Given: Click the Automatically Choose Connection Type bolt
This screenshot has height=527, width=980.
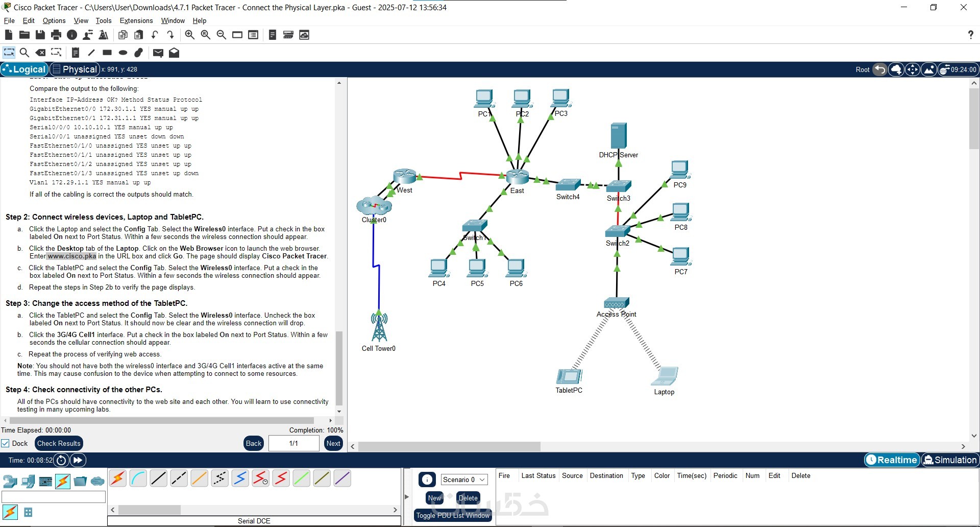Looking at the screenshot, I should pyautogui.click(x=118, y=478).
